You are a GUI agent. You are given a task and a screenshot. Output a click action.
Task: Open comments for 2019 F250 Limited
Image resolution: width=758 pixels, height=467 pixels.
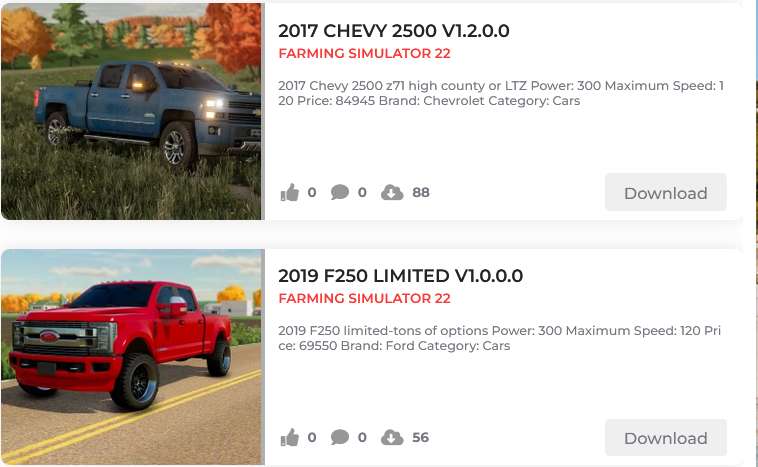(340, 438)
